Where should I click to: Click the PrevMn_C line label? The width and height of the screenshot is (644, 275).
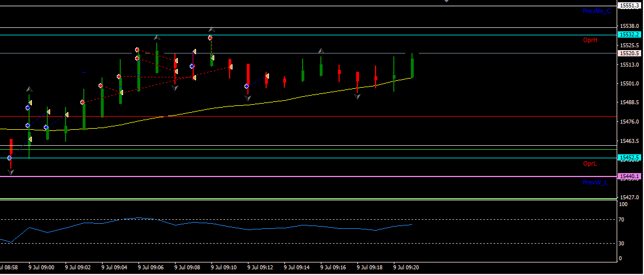click(x=596, y=11)
